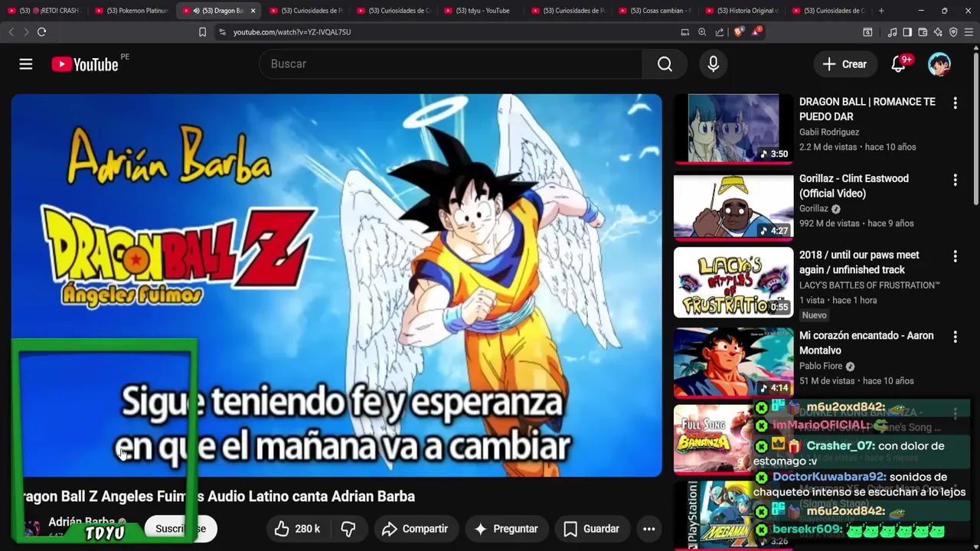Mute the Dragon Ball tab audio icon
This screenshot has height=551, width=980.
[x=197, y=11]
